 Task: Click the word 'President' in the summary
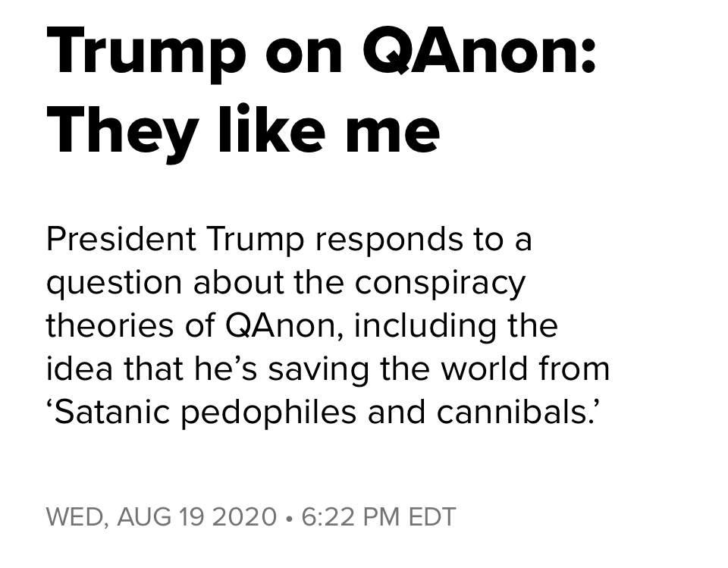pyautogui.click(x=121, y=239)
